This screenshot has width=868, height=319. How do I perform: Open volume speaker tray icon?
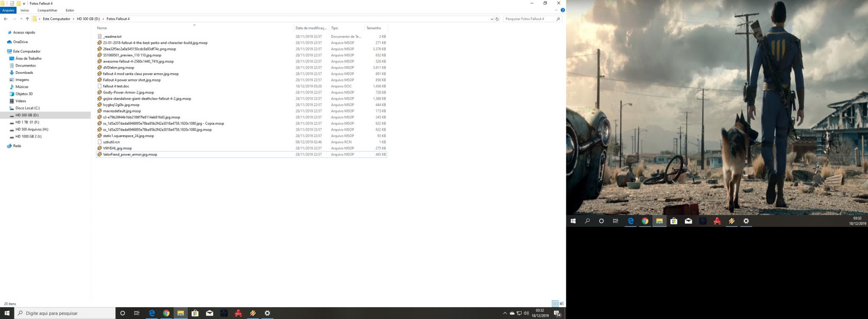526,313
